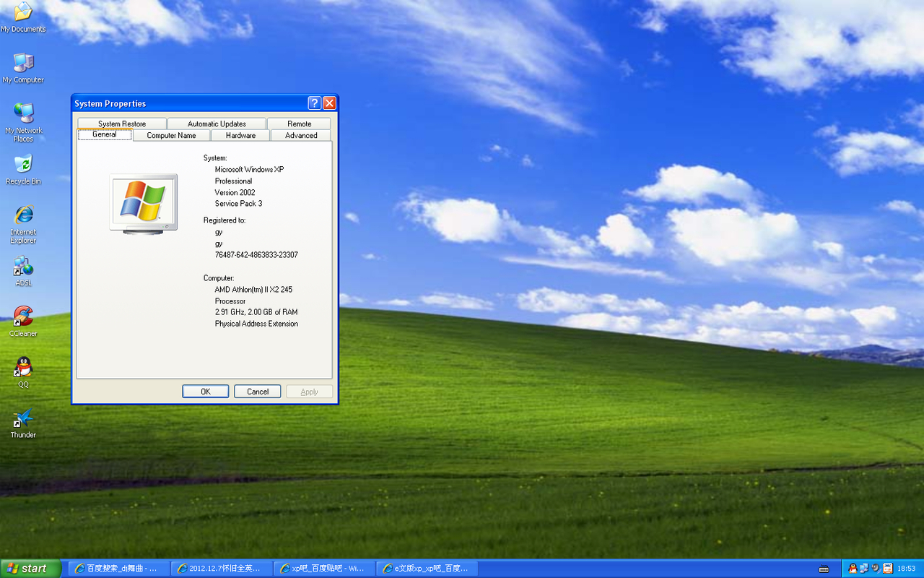Click the Professional edition text
924x578 pixels.
tap(233, 181)
